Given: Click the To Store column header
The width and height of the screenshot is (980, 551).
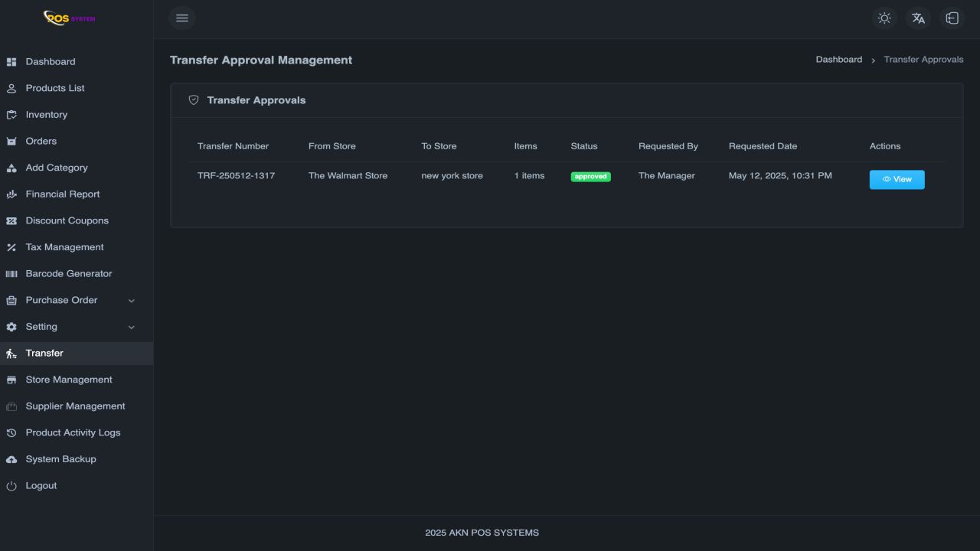Looking at the screenshot, I should pyautogui.click(x=439, y=146).
